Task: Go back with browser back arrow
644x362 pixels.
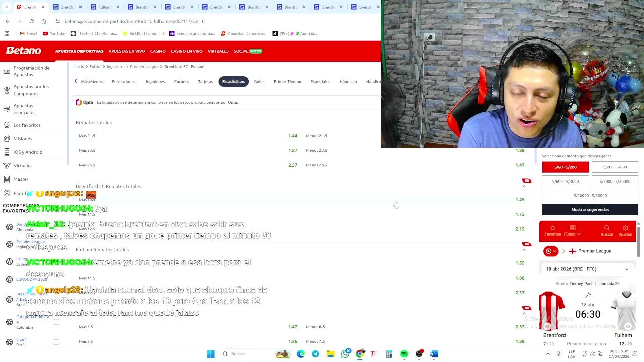Action: tap(7, 21)
